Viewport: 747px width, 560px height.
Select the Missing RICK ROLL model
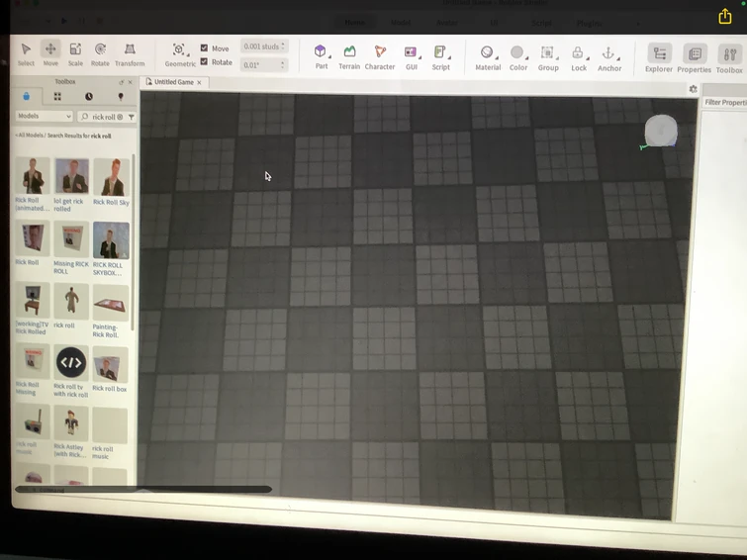71,239
